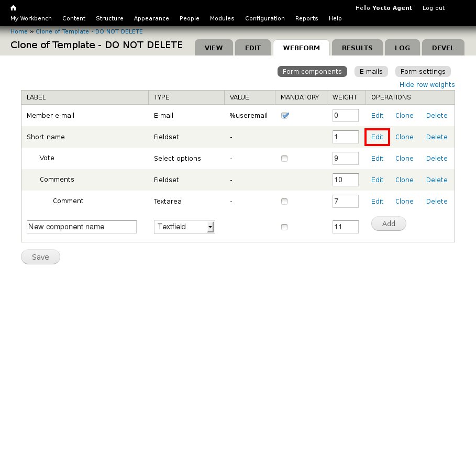The height and width of the screenshot is (457, 476).
Task: Tick mandatory checkbox for new component
Action: [x=284, y=227]
